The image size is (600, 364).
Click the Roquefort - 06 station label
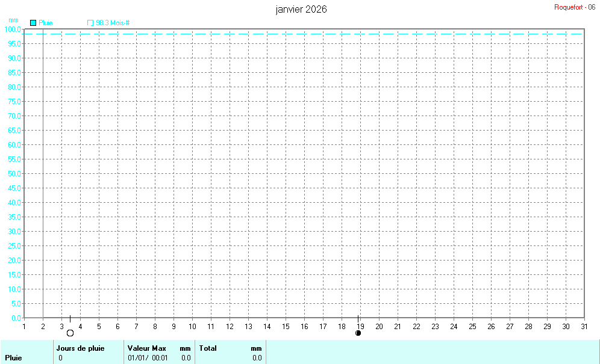[574, 7]
